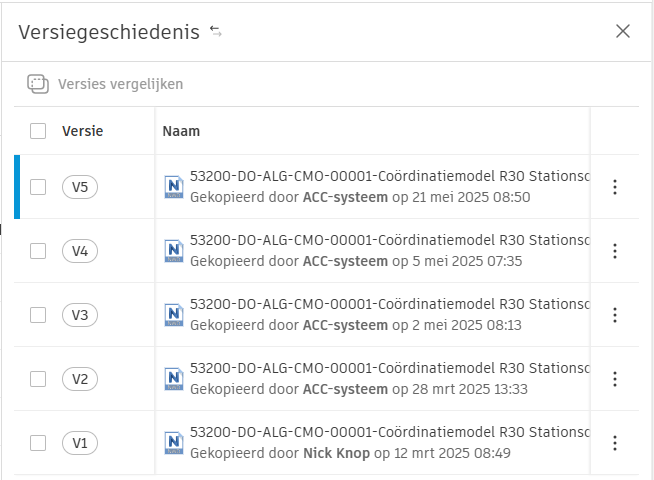Open the more options menu for V4
Image resolution: width=654 pixels, height=480 pixels.
pos(615,251)
